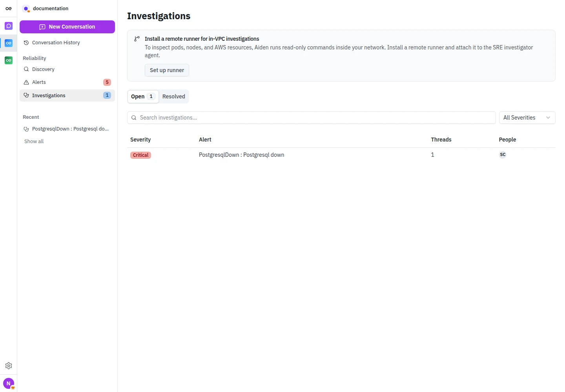Open the purple chat app icon

tap(9, 26)
